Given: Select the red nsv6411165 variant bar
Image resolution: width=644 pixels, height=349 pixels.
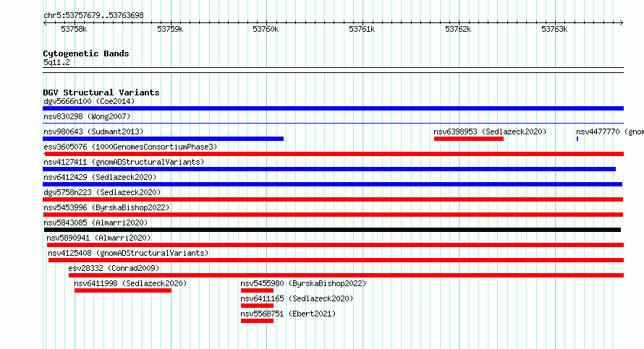Looking at the screenshot, I should click(x=257, y=306).
